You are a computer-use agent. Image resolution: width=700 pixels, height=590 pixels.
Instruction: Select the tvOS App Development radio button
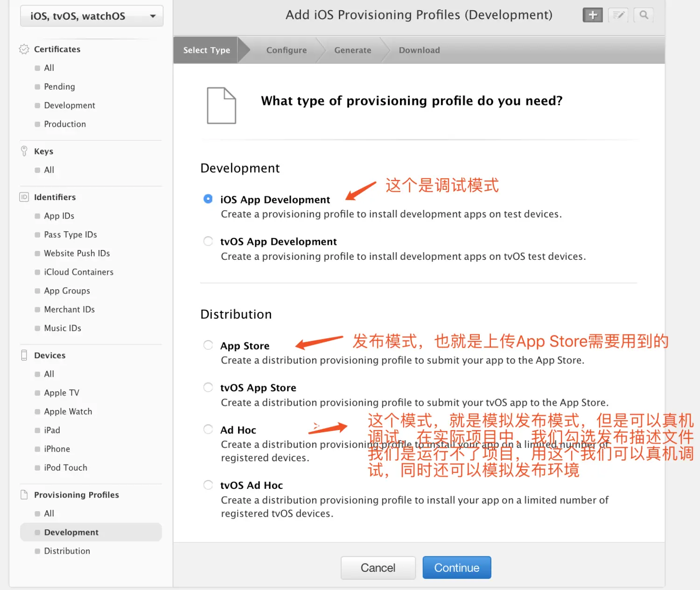point(208,241)
